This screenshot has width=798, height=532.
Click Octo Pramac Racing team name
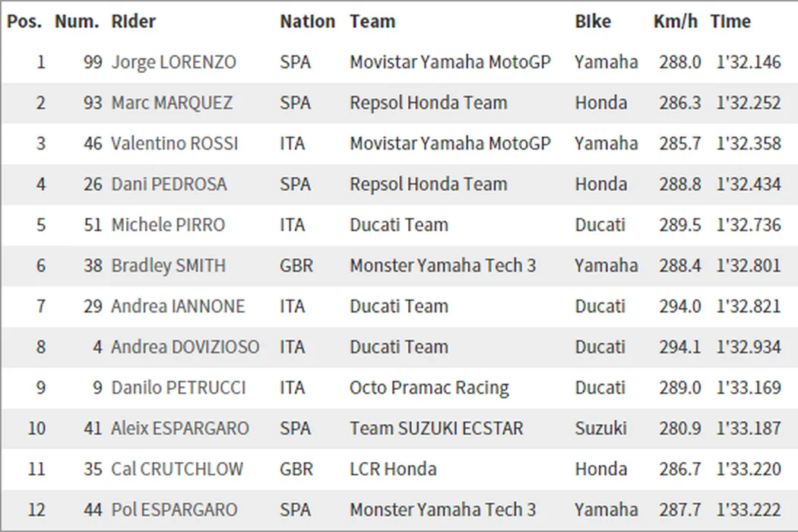429,388
